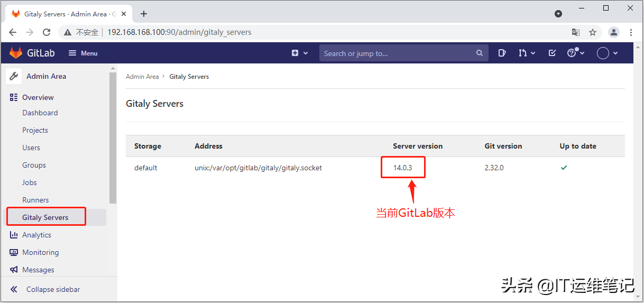Open the Merge requests dropdown
This screenshot has width=644, height=303.
click(527, 53)
